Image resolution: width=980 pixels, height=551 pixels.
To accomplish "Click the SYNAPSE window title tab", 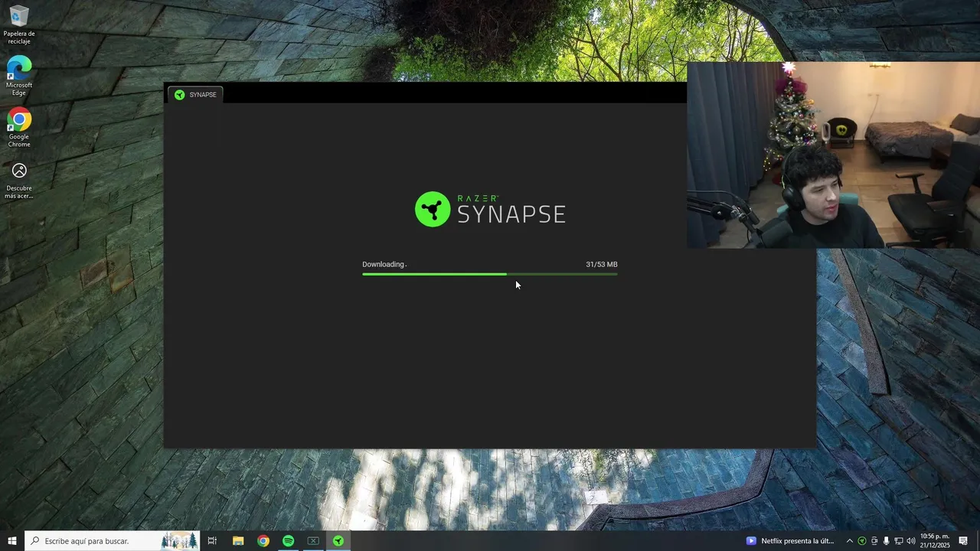I will coord(195,94).
